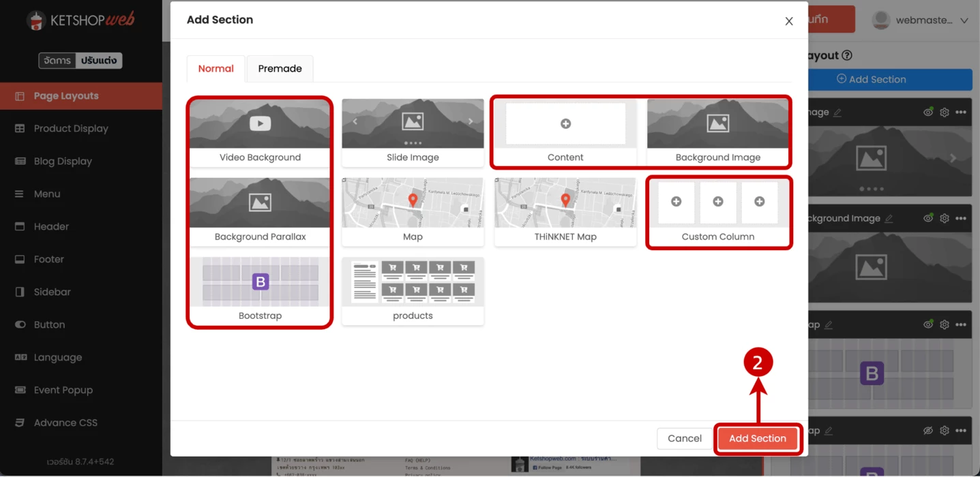Switch to จัดการ mode in sidebar toggle
The width and height of the screenshot is (980, 477).
point(57,61)
